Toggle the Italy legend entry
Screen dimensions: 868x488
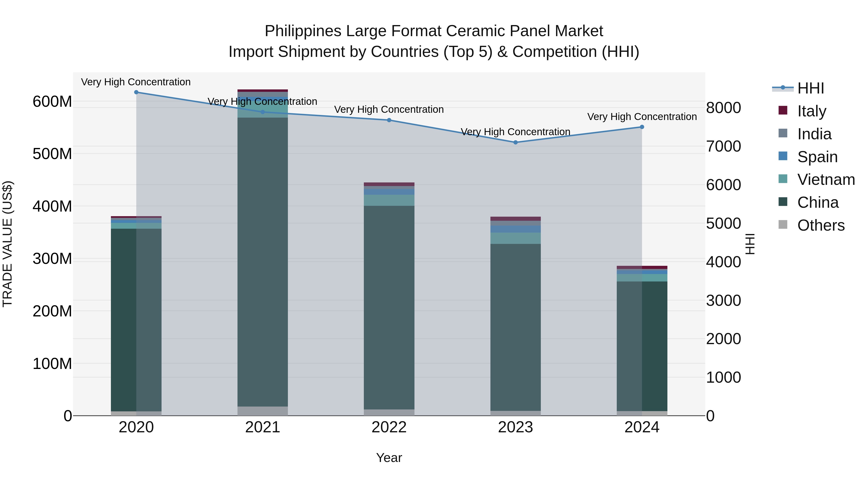[802, 111]
